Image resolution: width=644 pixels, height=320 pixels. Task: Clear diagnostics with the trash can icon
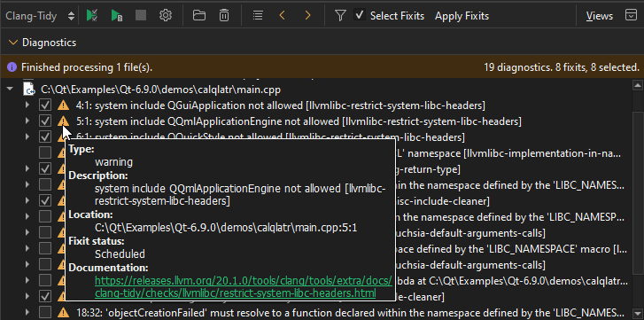click(x=224, y=16)
